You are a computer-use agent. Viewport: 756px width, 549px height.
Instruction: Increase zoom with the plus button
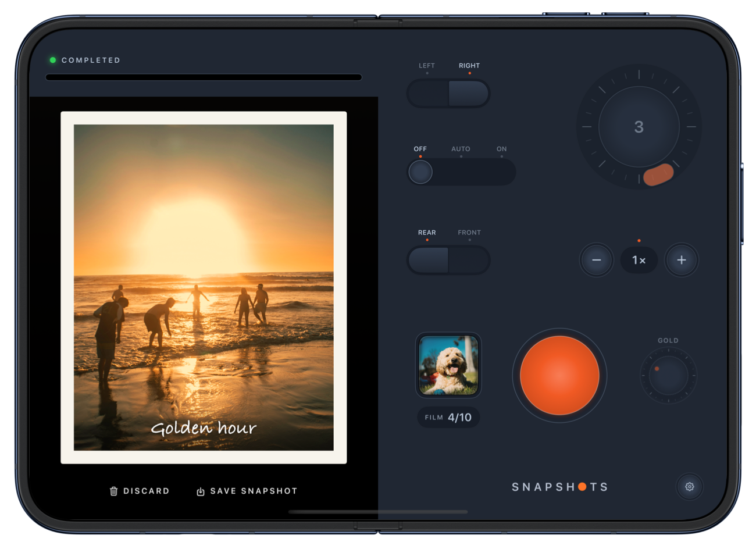pyautogui.click(x=682, y=260)
